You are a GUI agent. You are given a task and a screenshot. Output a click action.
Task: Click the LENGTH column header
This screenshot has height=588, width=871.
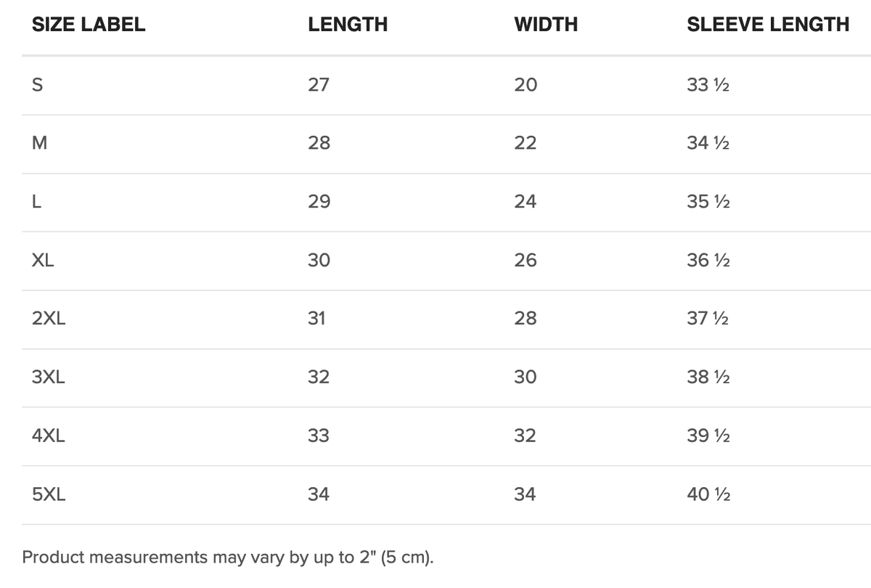[x=348, y=24]
